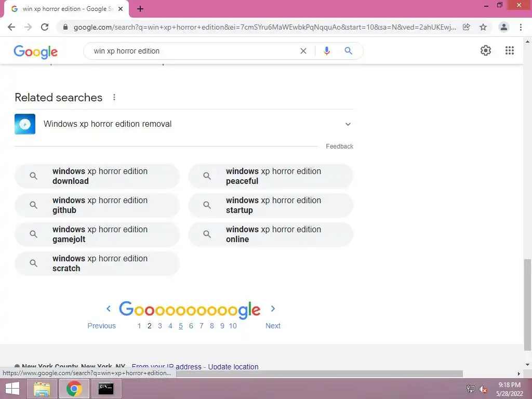Image resolution: width=532 pixels, height=399 pixels.
Task: Open File Explorer from the taskbar
Action: (x=42, y=389)
